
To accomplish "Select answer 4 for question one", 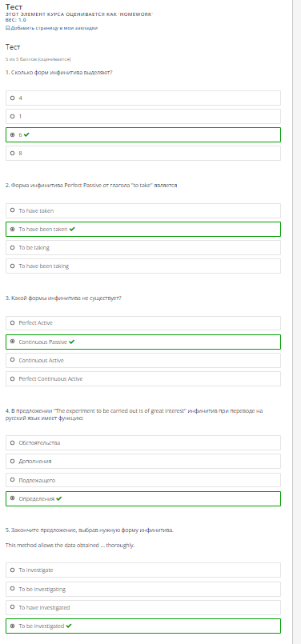I will click(143, 98).
